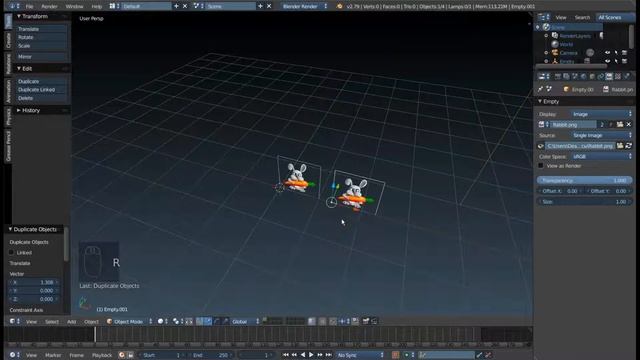The width and height of the screenshot is (640, 360).
Task: Play the animation forward
Action: (x=311, y=355)
